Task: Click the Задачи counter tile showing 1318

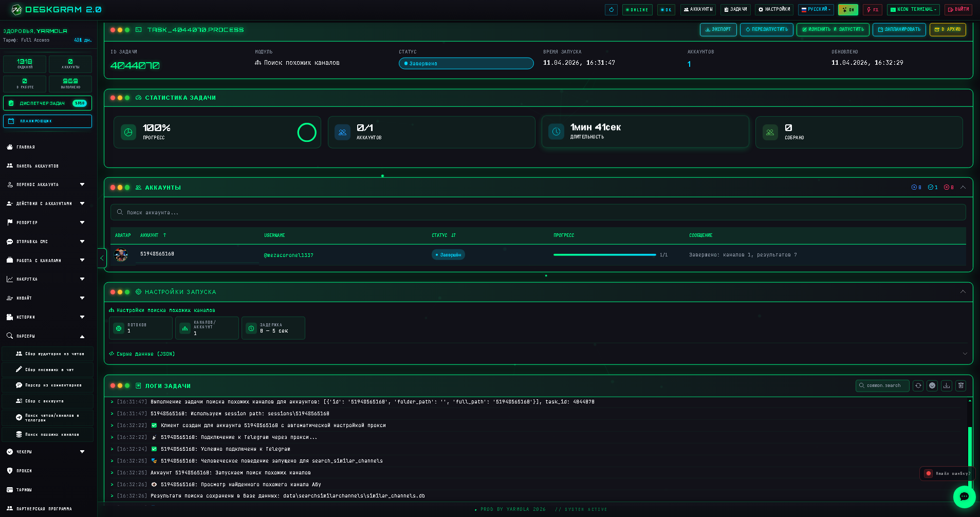Action: (25, 64)
